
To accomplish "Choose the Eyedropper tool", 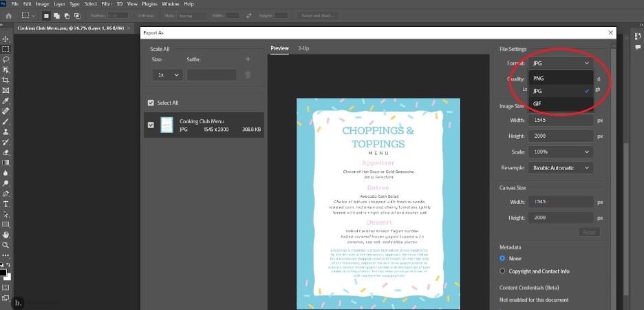I will pos(6,101).
